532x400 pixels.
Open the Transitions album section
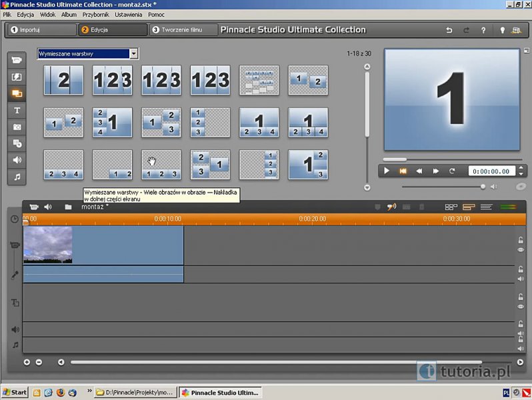point(17,77)
